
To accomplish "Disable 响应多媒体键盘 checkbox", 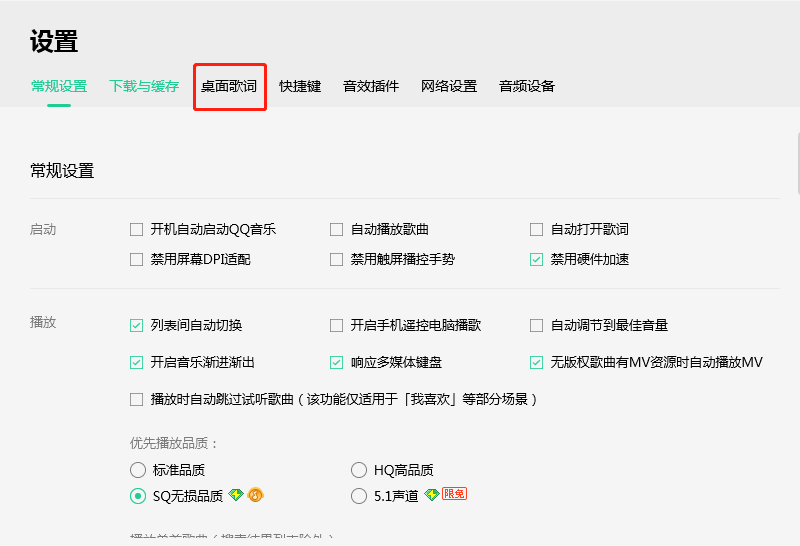I will pos(337,362).
